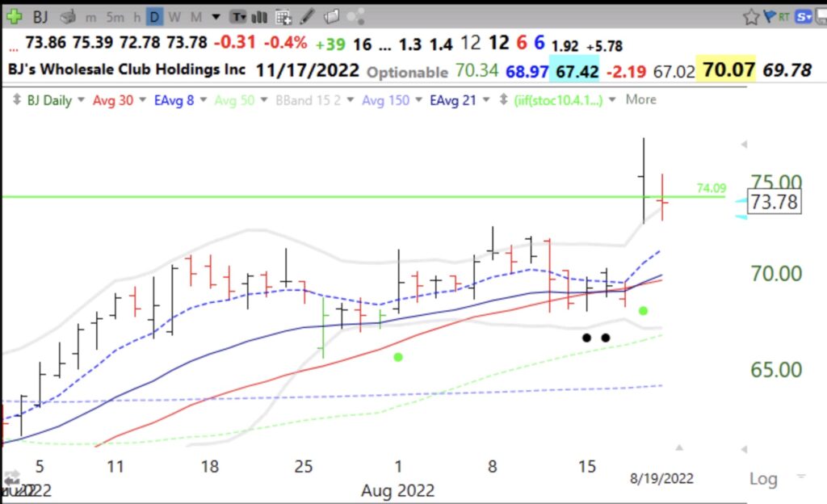Click the BJ ticker symbol button
The image size is (827, 504).
click(x=40, y=16)
